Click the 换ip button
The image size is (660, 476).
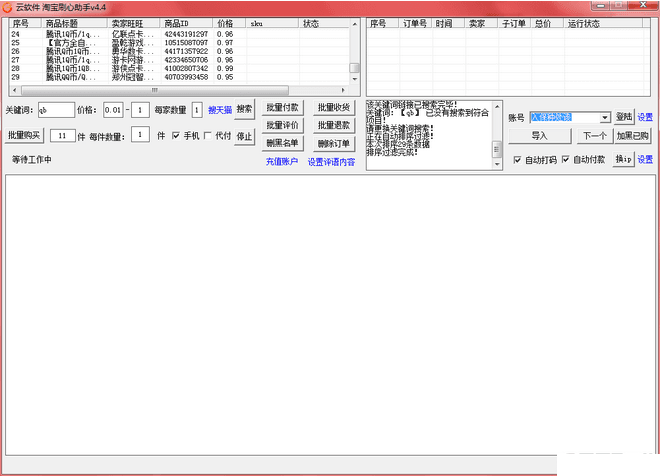coord(623,159)
